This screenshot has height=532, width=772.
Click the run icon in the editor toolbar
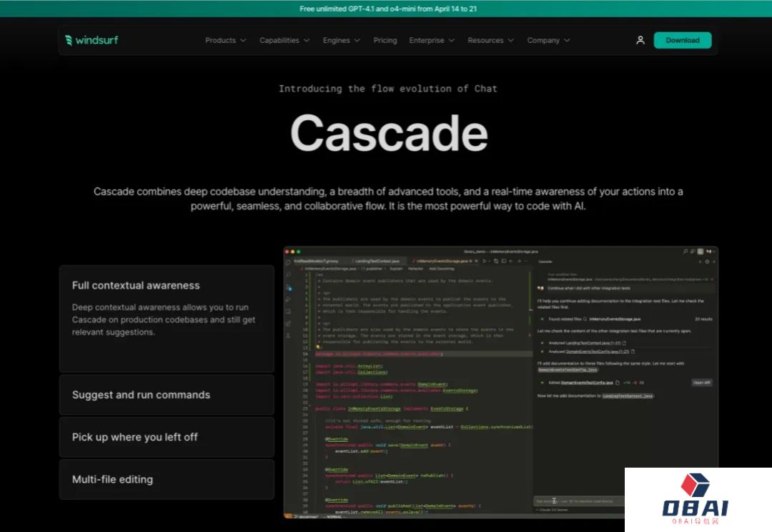pos(485,261)
